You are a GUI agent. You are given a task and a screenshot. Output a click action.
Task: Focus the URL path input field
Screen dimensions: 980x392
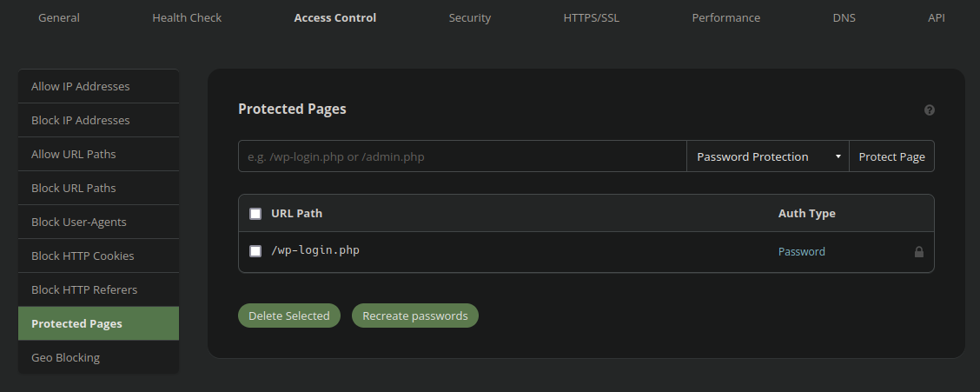pos(462,156)
